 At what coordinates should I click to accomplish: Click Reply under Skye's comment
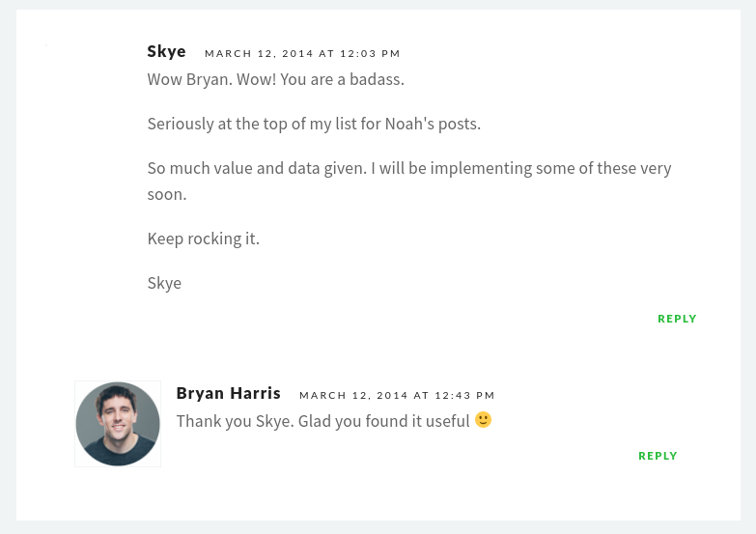coord(677,319)
